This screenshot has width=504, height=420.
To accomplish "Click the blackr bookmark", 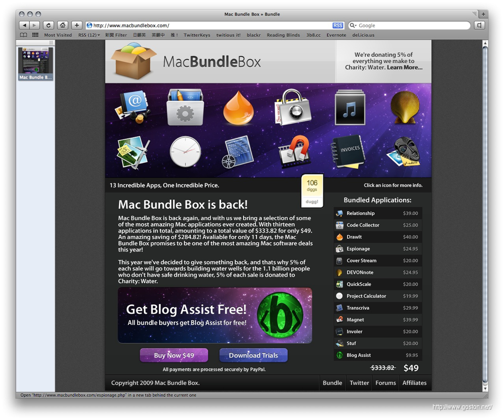I will pos(253,35).
